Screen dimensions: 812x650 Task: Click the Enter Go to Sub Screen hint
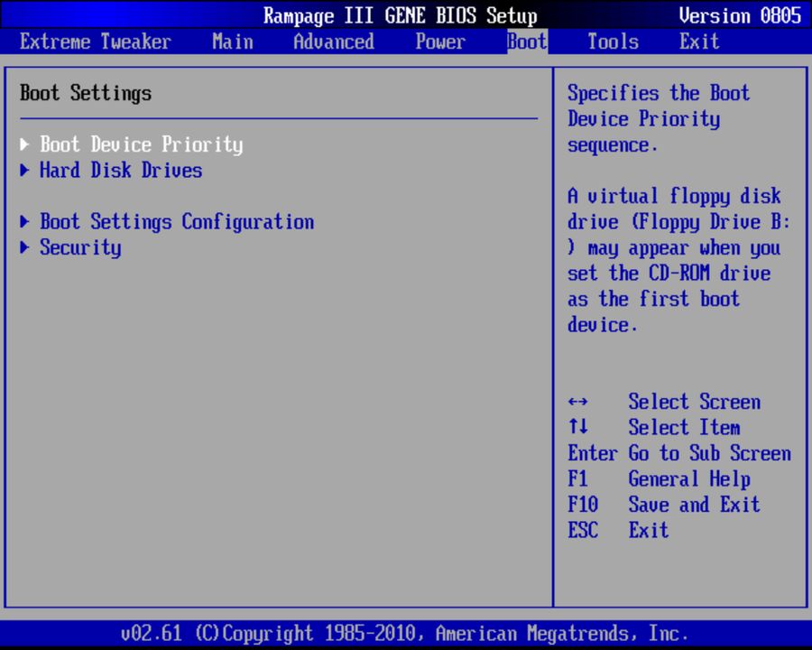(679, 453)
